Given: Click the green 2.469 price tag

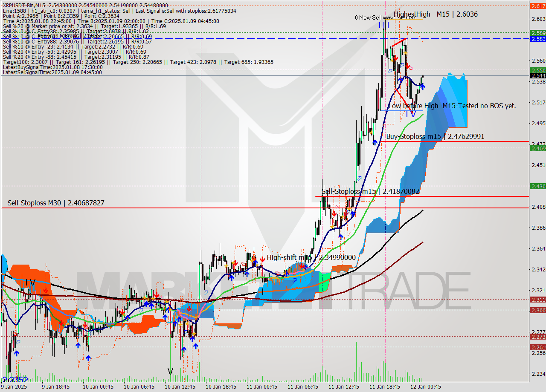Looking at the screenshot, I should (537, 148).
